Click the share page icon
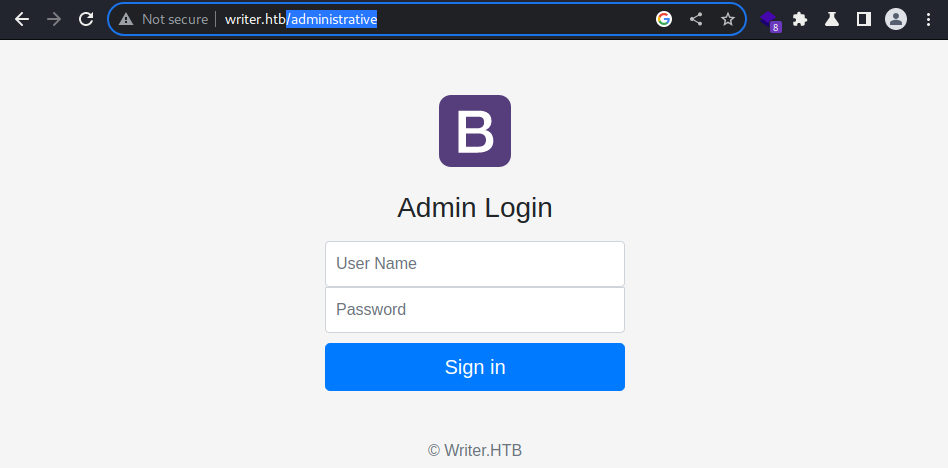The height and width of the screenshot is (468, 948). pos(696,19)
